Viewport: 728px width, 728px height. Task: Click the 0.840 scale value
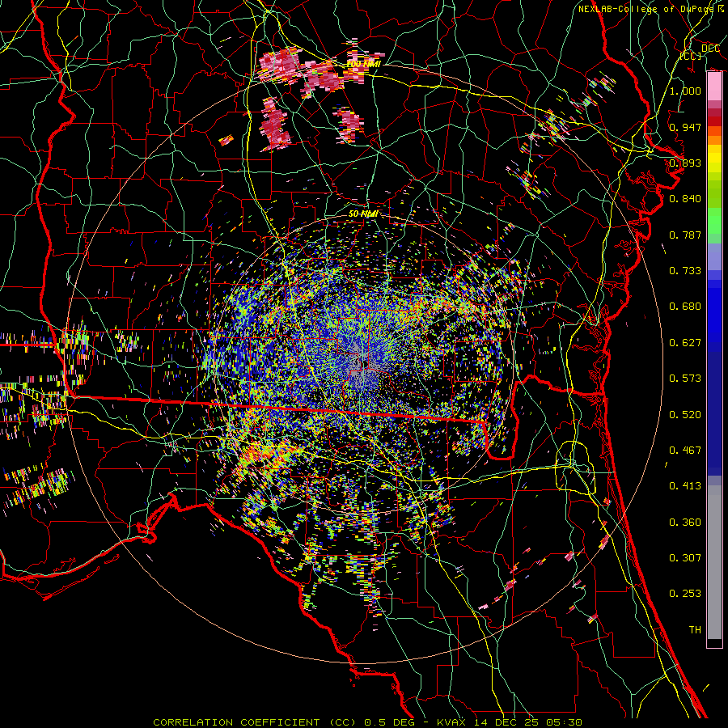click(x=685, y=199)
